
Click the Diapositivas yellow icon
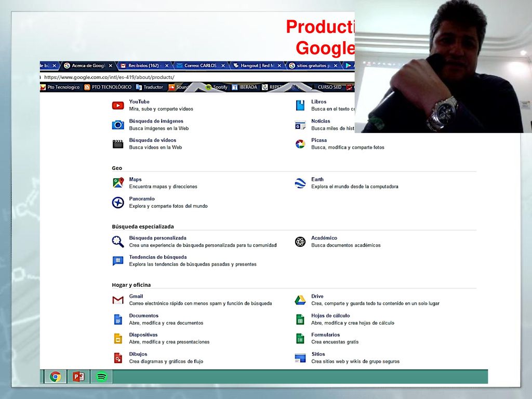pos(118,338)
